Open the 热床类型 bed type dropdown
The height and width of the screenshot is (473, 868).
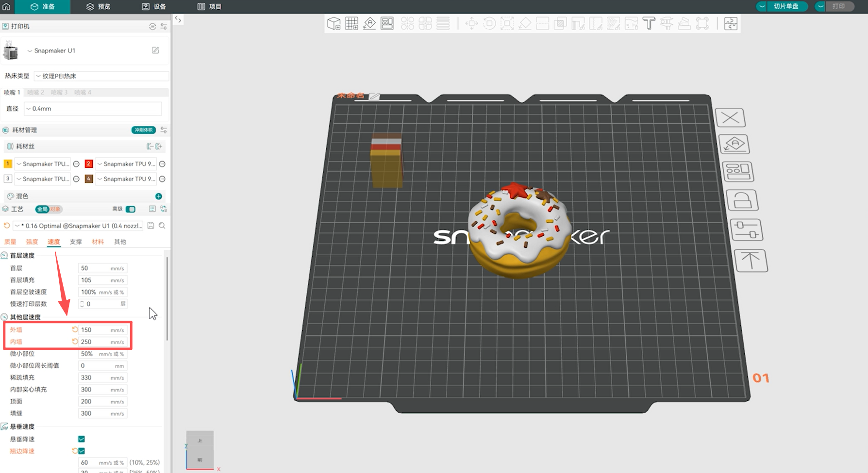pyautogui.click(x=101, y=76)
